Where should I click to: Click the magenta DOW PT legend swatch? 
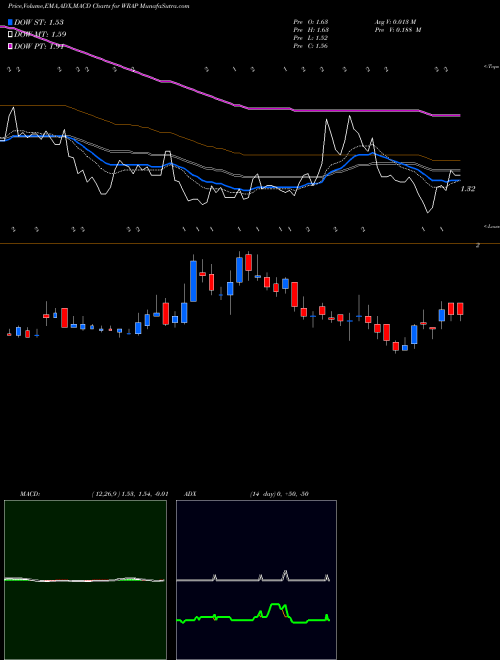pos(10,46)
